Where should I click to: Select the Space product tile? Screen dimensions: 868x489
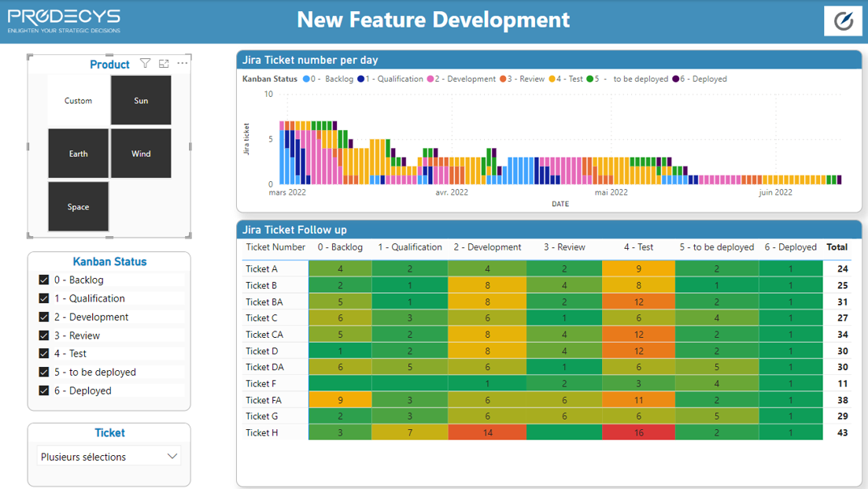coord(78,206)
